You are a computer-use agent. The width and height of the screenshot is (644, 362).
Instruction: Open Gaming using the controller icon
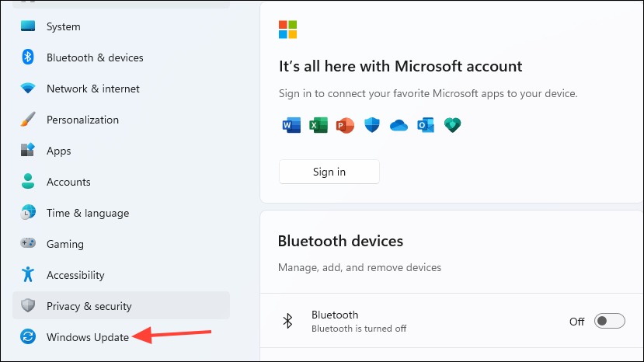pos(28,243)
